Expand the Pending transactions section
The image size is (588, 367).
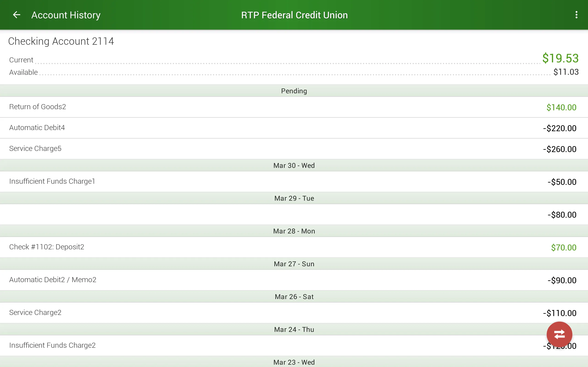point(294,90)
